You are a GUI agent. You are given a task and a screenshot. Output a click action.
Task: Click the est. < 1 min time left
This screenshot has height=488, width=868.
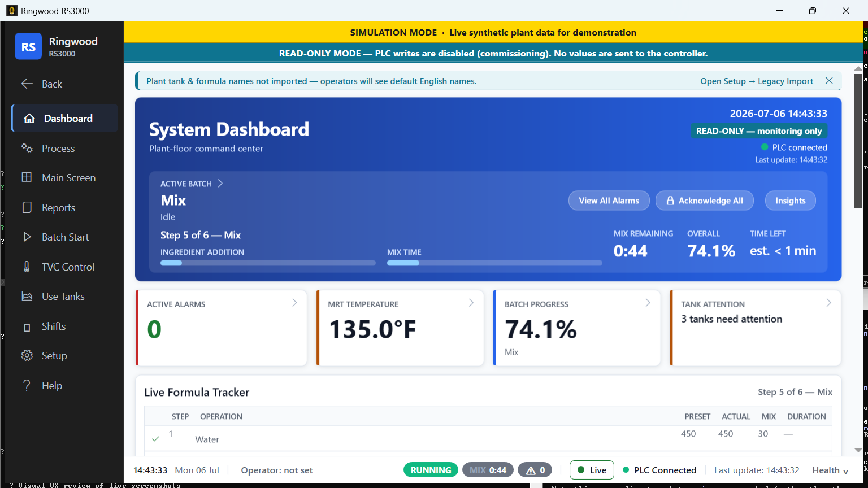click(783, 251)
